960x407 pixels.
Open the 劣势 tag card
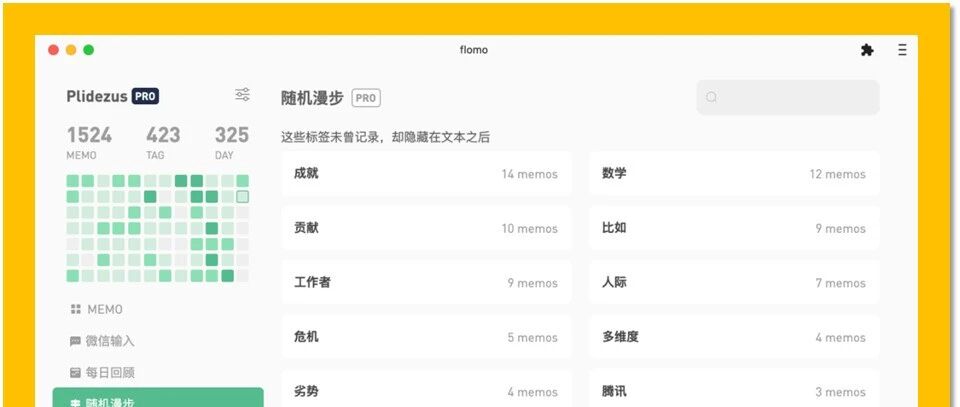pyautogui.click(x=426, y=389)
